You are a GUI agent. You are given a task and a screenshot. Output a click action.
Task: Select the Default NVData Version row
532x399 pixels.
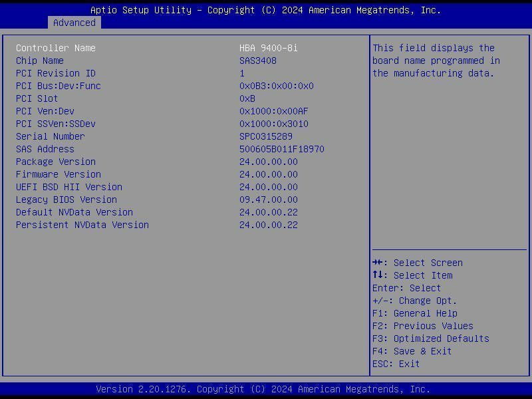click(74, 212)
